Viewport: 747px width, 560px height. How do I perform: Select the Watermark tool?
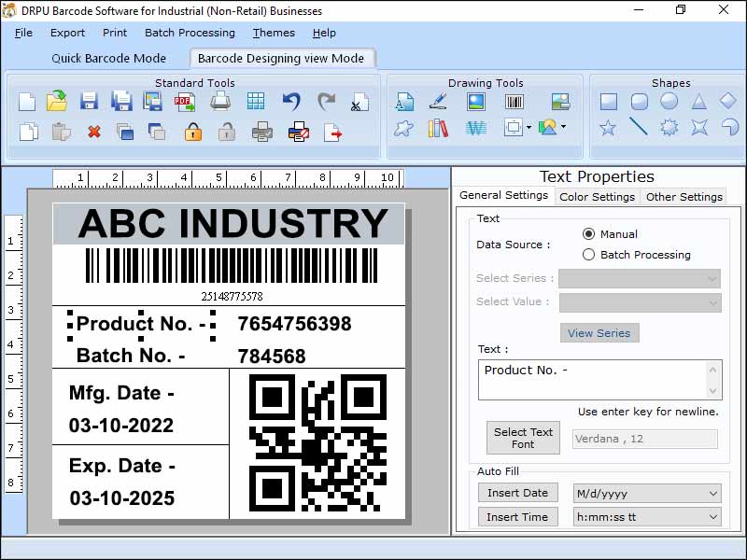click(x=475, y=129)
